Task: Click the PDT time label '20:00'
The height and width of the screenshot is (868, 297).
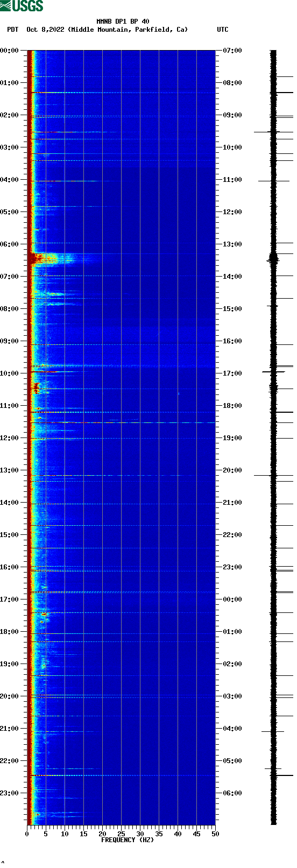Action: coord(10,696)
